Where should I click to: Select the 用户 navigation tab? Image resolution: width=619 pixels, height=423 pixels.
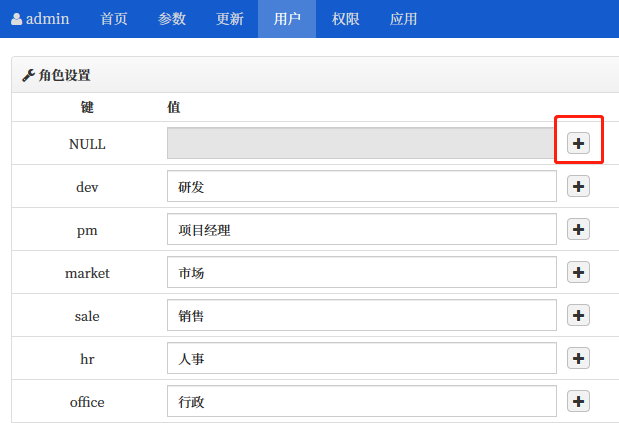tap(287, 19)
